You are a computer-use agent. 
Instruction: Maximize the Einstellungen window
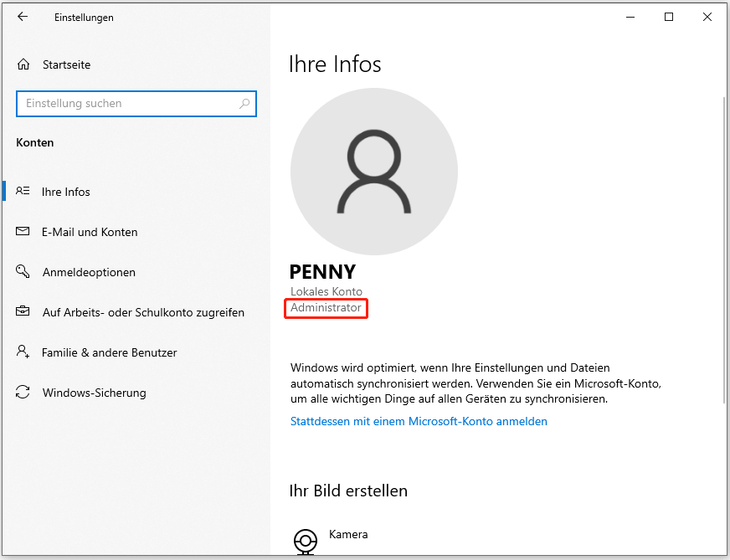[669, 17]
